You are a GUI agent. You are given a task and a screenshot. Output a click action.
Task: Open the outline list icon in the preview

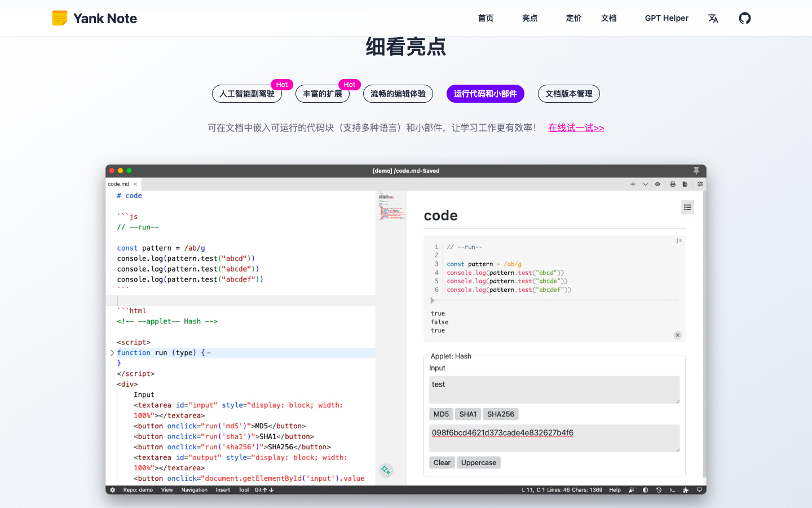[x=687, y=207]
